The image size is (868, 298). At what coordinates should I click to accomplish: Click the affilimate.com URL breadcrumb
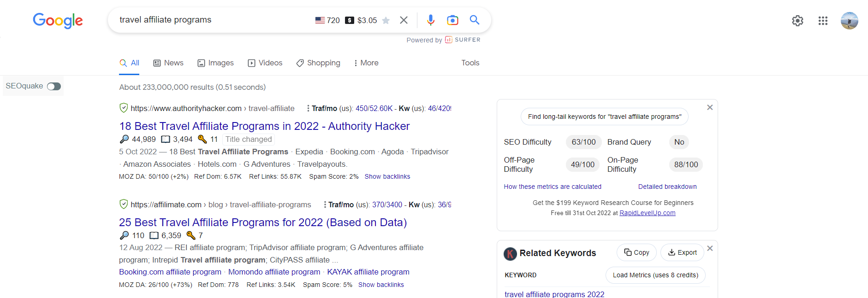pos(221,205)
